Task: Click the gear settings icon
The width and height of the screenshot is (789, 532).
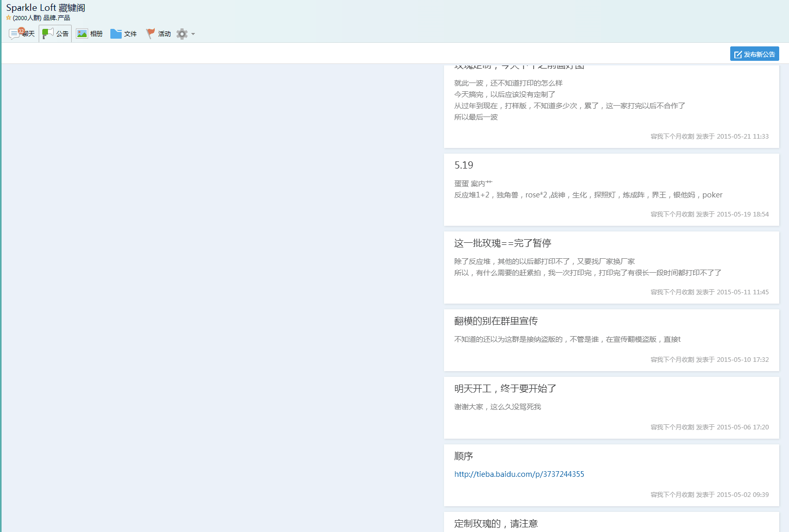Action: [x=182, y=34]
